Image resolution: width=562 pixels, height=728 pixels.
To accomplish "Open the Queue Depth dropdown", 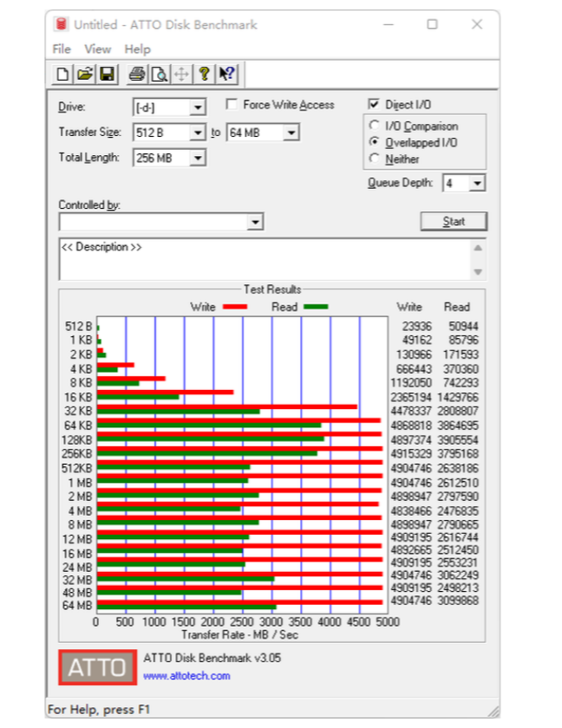I will click(477, 184).
